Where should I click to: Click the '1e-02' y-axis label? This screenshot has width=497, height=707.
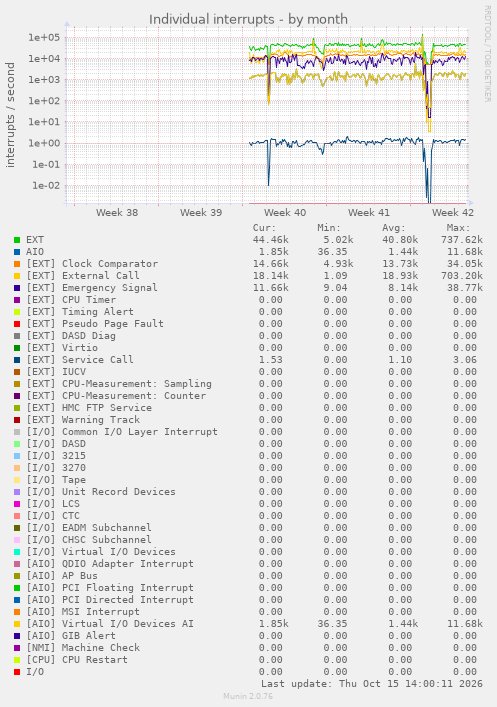46,186
